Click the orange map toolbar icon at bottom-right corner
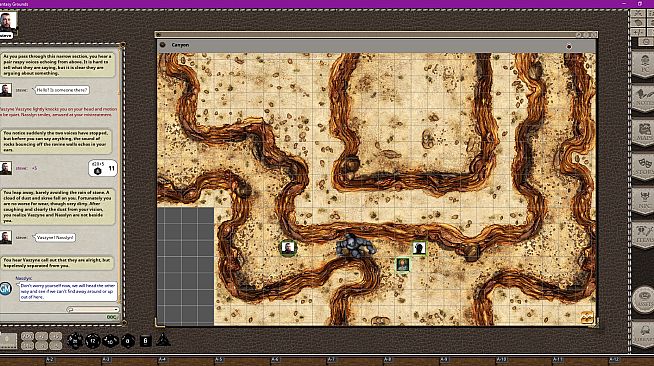The height and width of the screenshot is (366, 654). (587, 317)
